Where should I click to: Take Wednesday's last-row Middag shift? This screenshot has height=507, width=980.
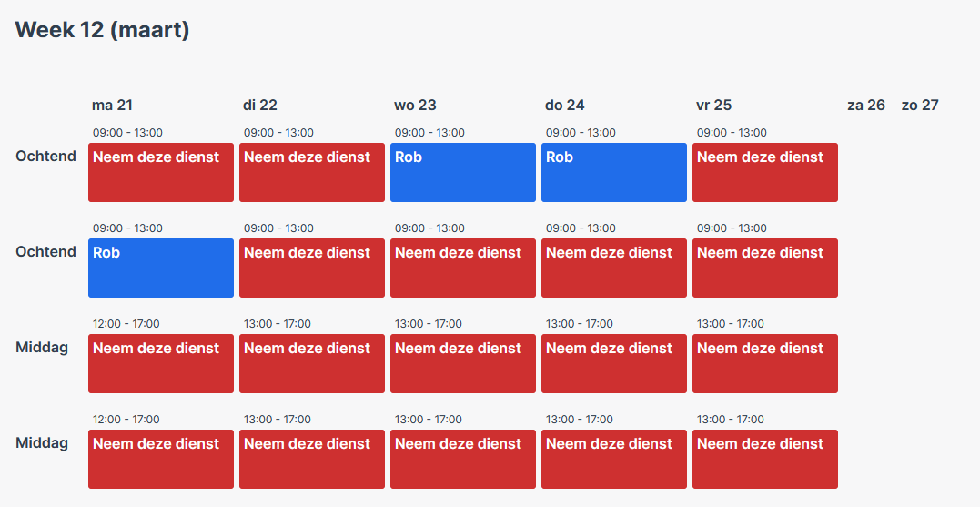point(463,460)
